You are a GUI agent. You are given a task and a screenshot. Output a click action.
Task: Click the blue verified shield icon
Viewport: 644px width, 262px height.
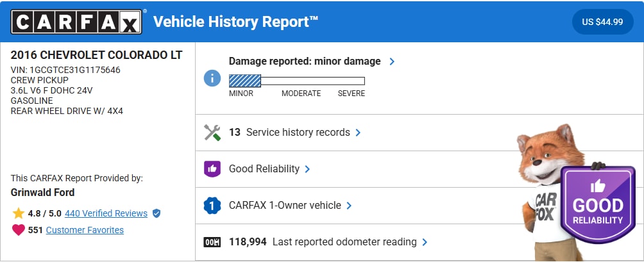156,213
